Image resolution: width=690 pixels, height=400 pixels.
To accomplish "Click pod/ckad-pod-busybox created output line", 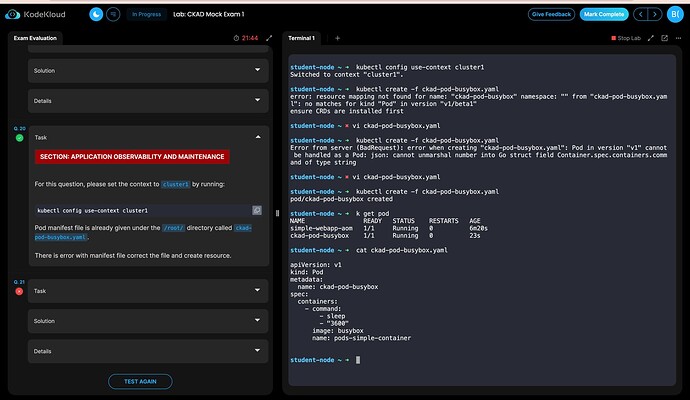I will (341, 199).
